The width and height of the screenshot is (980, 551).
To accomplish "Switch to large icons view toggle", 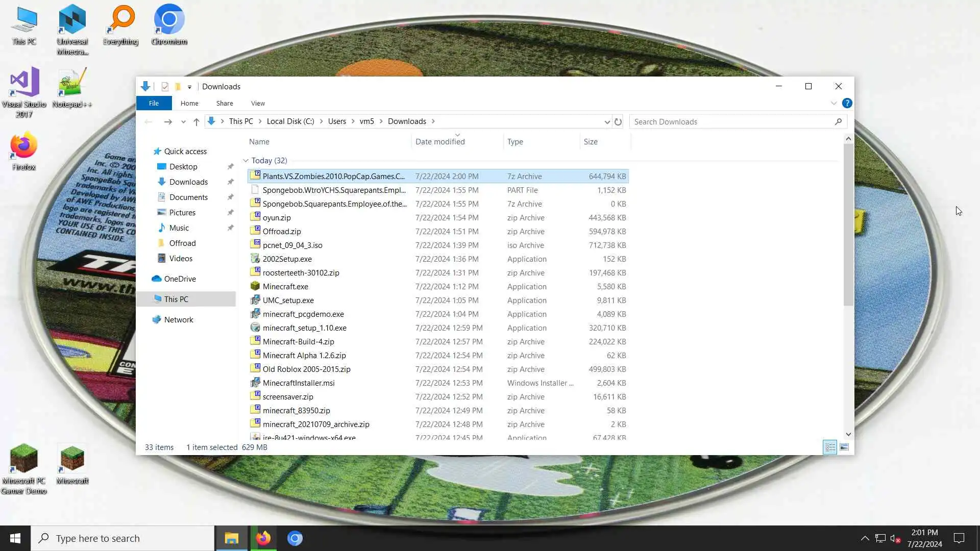I will click(844, 447).
